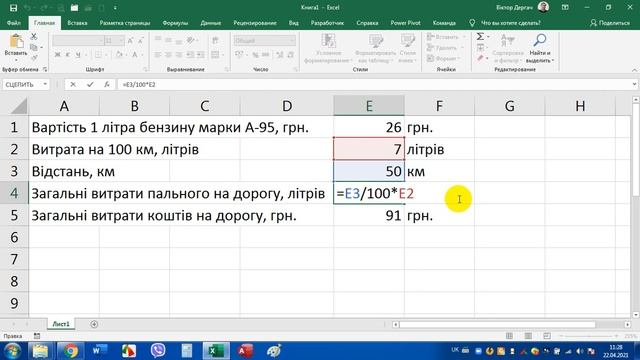Select column G header
The height and width of the screenshot is (360, 640).
pos(509,106)
